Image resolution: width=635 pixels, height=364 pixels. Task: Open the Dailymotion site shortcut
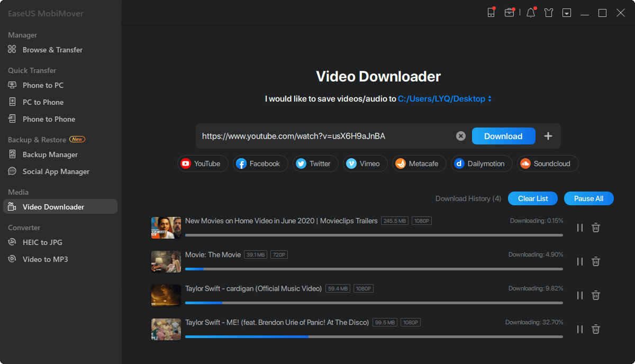coord(482,163)
